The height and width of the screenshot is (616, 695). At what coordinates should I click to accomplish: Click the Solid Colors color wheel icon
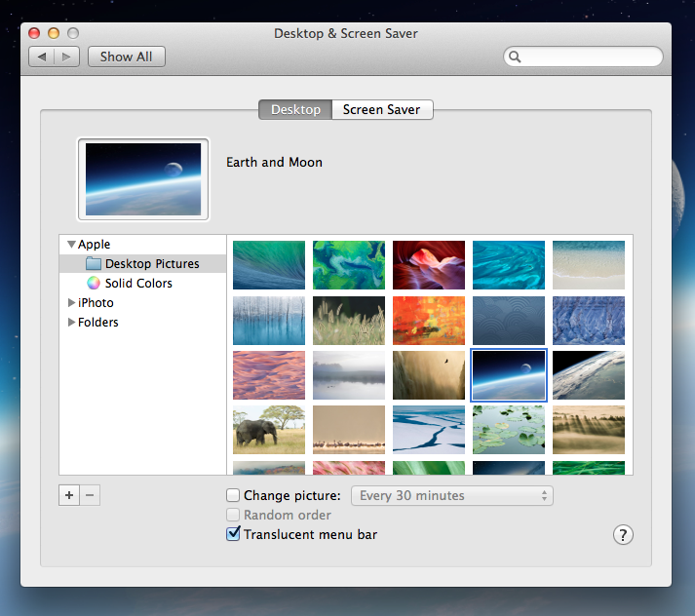tap(93, 283)
